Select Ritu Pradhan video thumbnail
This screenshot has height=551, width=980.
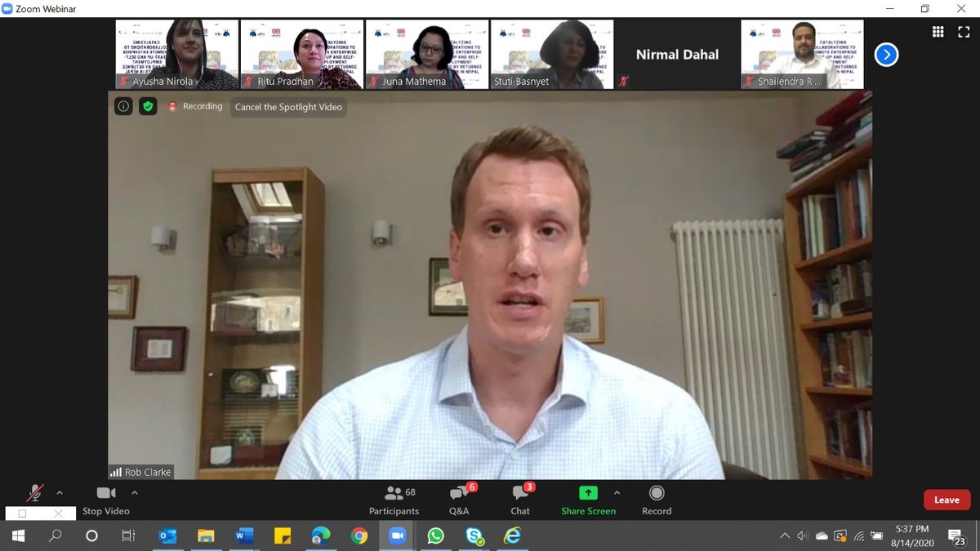(x=301, y=55)
